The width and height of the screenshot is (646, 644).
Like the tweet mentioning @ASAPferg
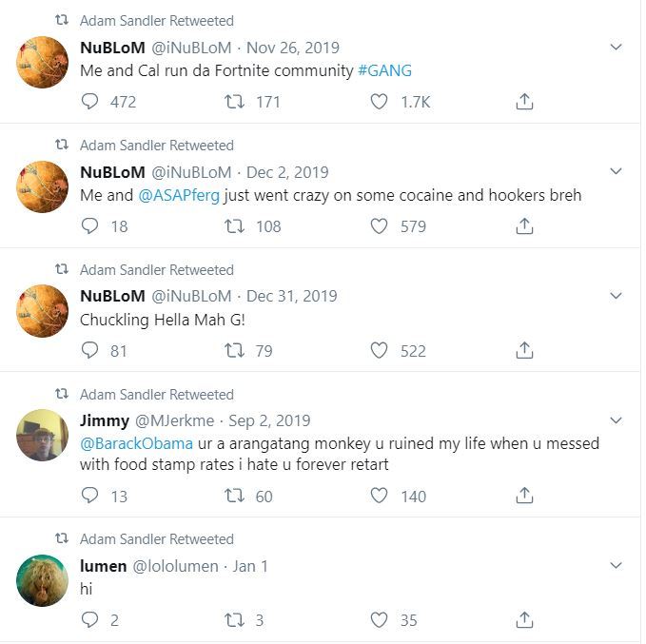[379, 226]
